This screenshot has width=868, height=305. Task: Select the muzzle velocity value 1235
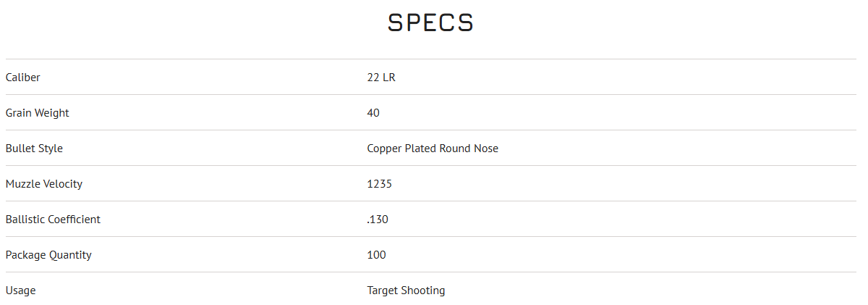[x=380, y=184]
